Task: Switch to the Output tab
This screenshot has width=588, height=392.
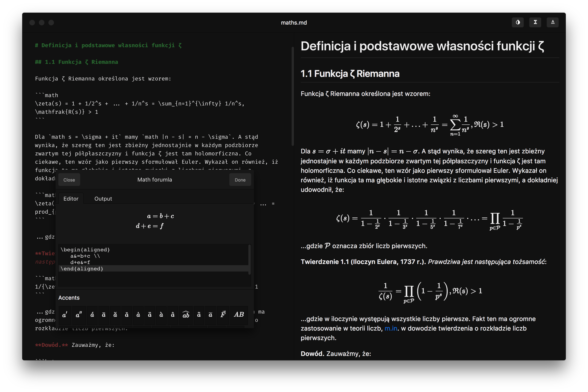Action: pyautogui.click(x=103, y=199)
